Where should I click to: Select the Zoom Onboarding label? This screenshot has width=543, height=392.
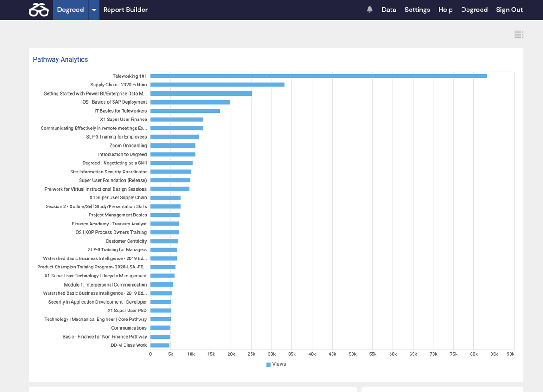pyautogui.click(x=128, y=146)
